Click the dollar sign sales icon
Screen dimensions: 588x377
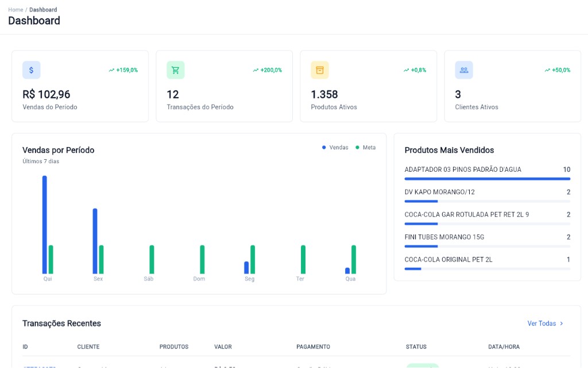click(31, 70)
